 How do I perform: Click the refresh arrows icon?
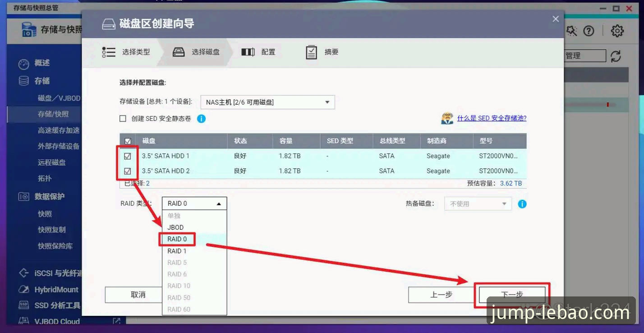click(616, 56)
